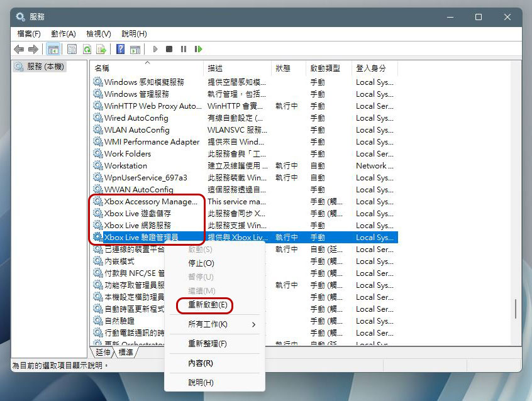Select the 行動電話通訊 service row

[x=135, y=333]
